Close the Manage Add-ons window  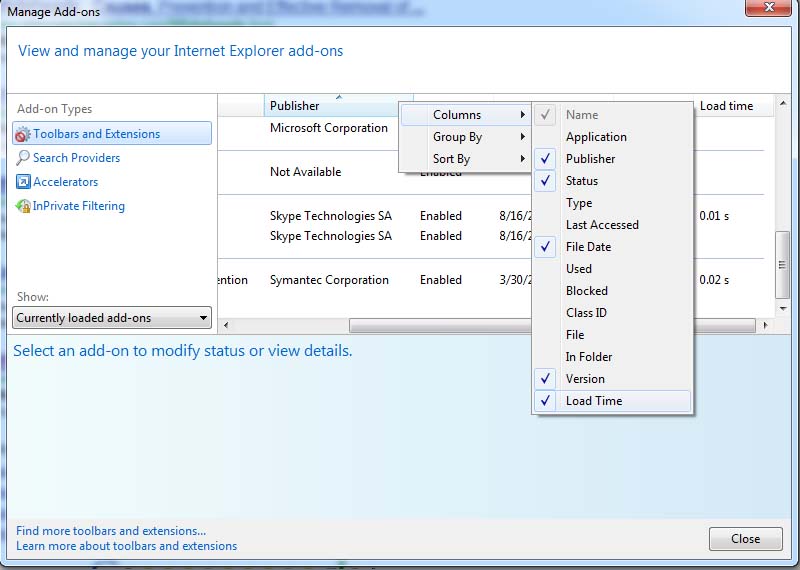click(769, 7)
